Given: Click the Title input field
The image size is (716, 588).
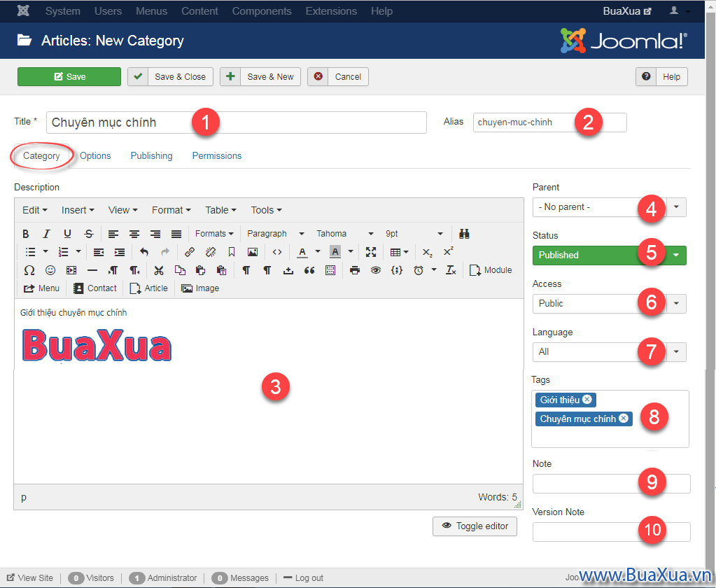Looking at the screenshot, I should point(236,122).
